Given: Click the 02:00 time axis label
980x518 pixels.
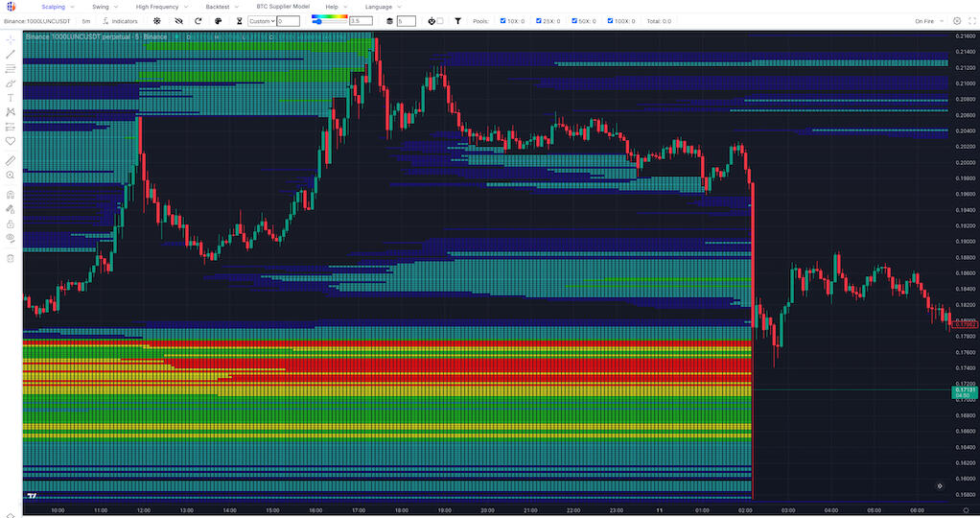Looking at the screenshot, I should (745, 510).
